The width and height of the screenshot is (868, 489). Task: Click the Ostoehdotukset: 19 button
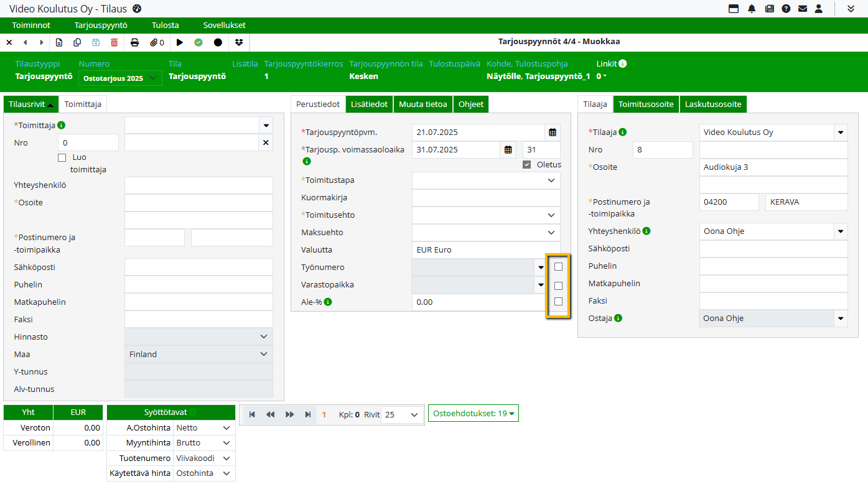(x=473, y=413)
